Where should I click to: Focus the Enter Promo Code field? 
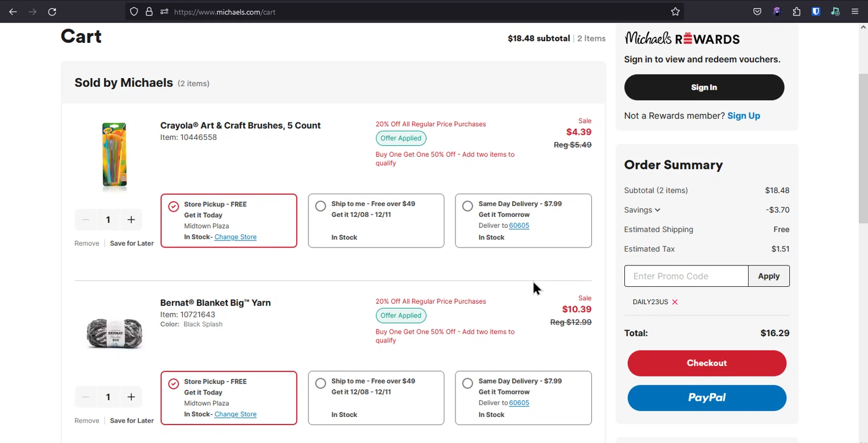[x=686, y=276]
